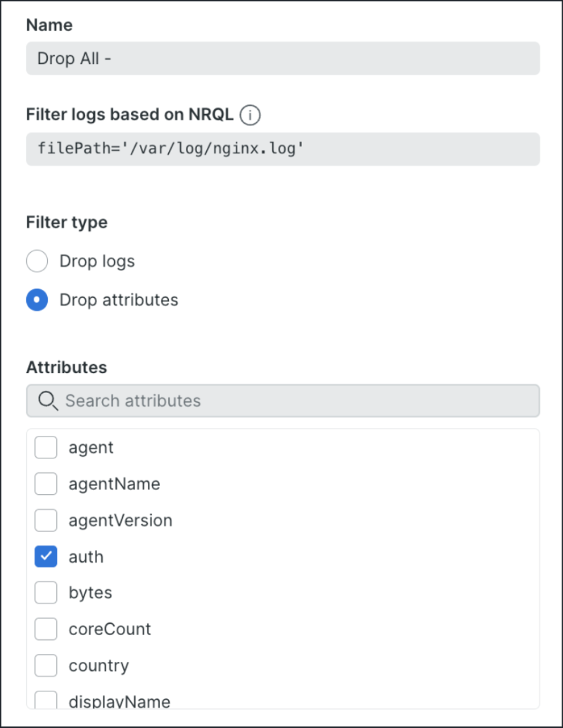Click the info icon beside NRQL label
Viewport: 563px width, 728px height.
click(250, 115)
